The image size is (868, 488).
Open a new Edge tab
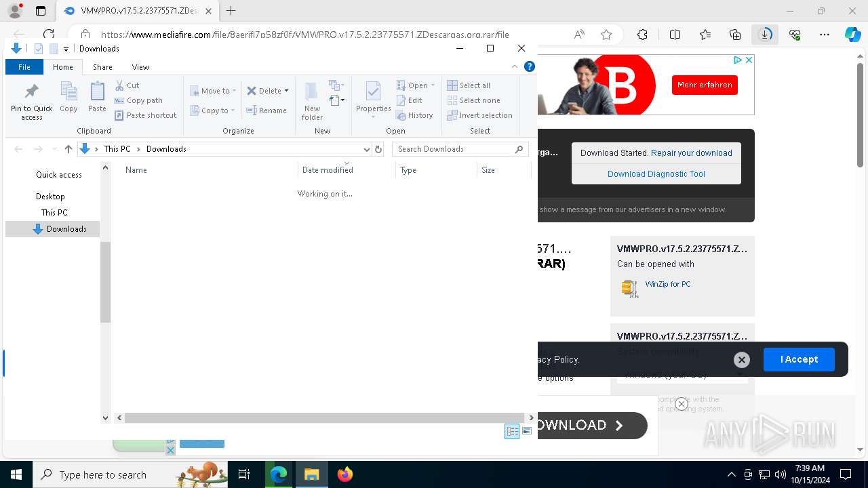pyautogui.click(x=231, y=11)
